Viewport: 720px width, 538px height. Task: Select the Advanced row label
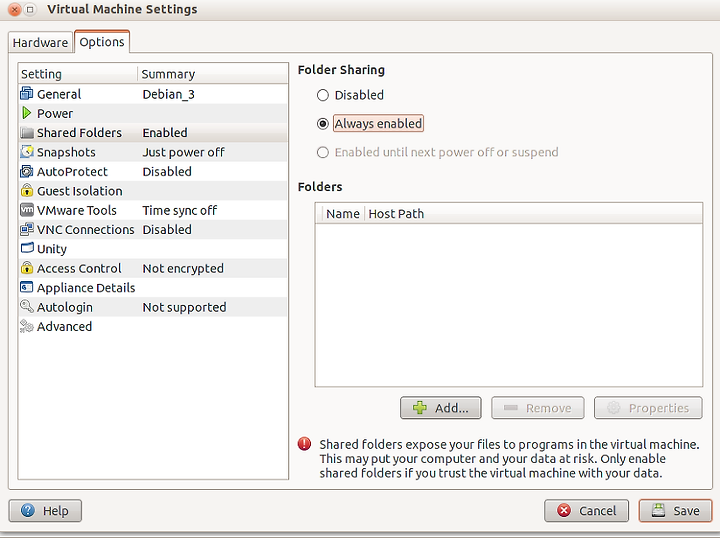pos(64,326)
